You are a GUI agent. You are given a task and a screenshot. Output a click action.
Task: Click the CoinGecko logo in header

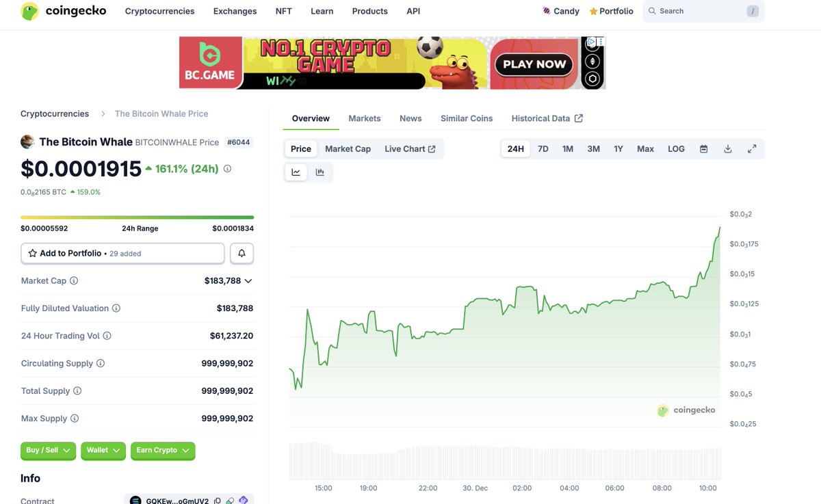pyautogui.click(x=64, y=11)
